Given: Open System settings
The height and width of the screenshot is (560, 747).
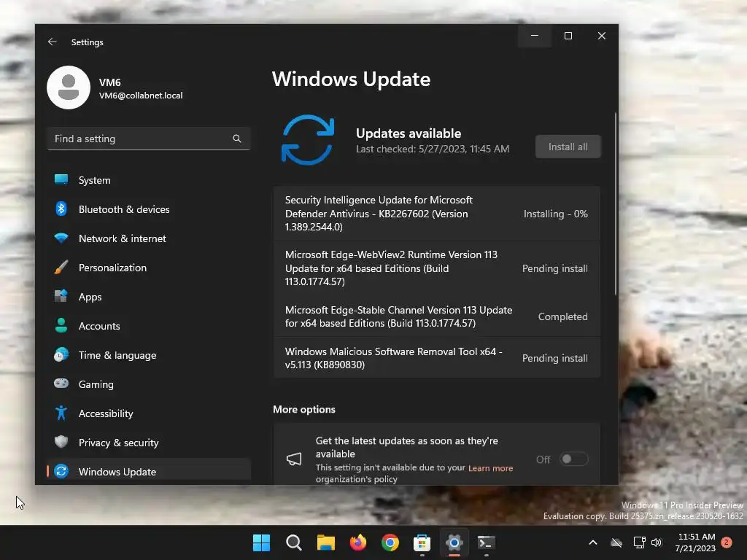Looking at the screenshot, I should click(149, 180).
